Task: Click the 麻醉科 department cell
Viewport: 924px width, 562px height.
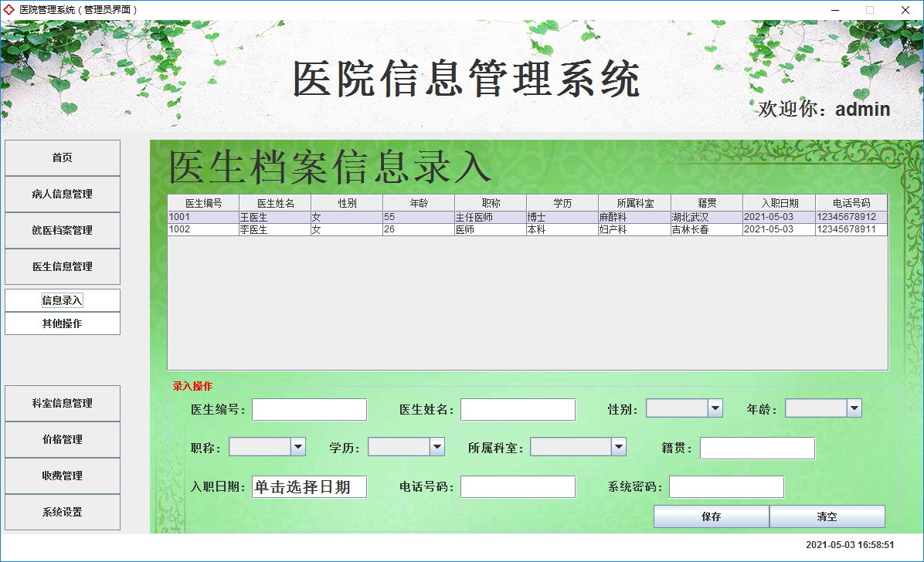Action: (635, 217)
